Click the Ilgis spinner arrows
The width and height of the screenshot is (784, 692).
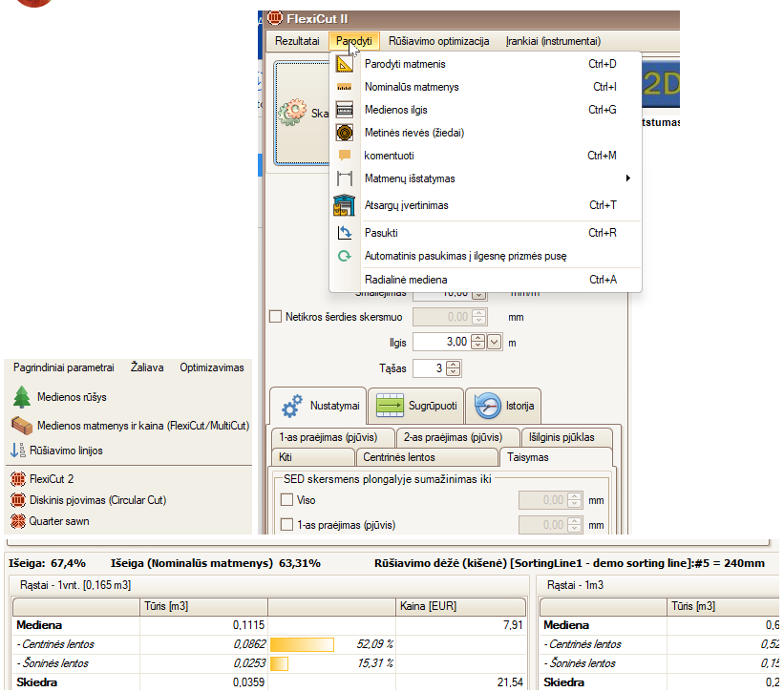(478, 343)
